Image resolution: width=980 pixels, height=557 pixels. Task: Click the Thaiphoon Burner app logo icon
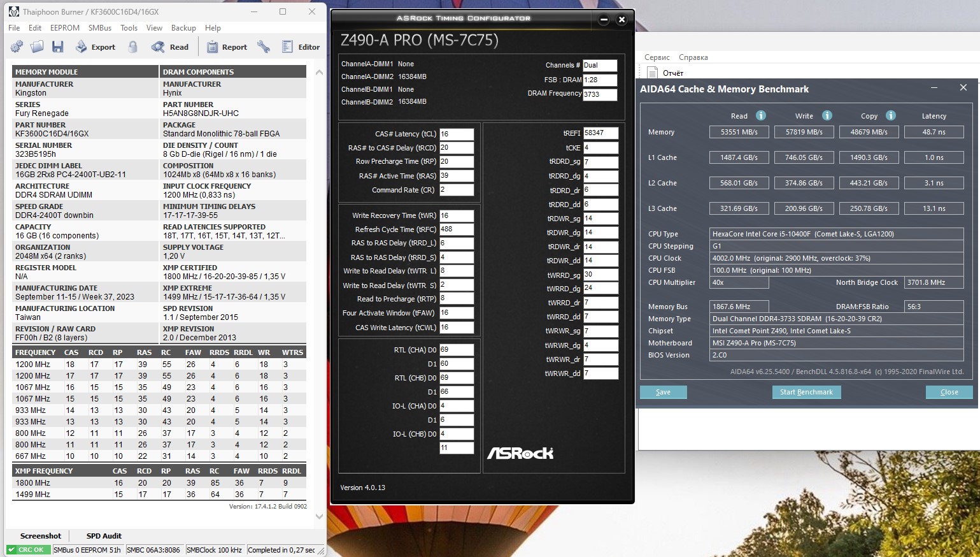click(14, 11)
